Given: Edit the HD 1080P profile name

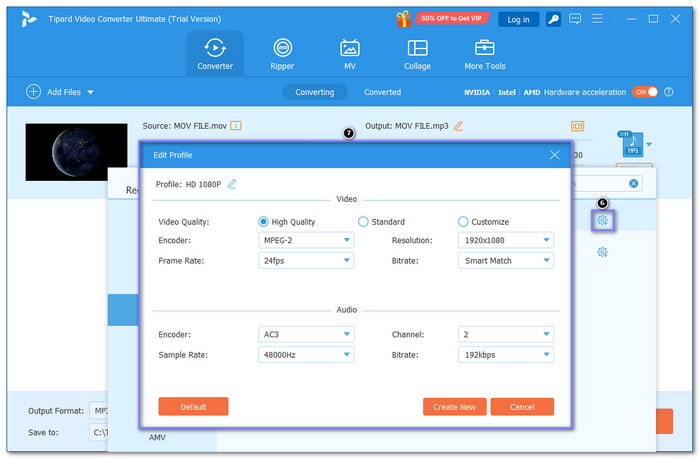Looking at the screenshot, I should coord(232,184).
